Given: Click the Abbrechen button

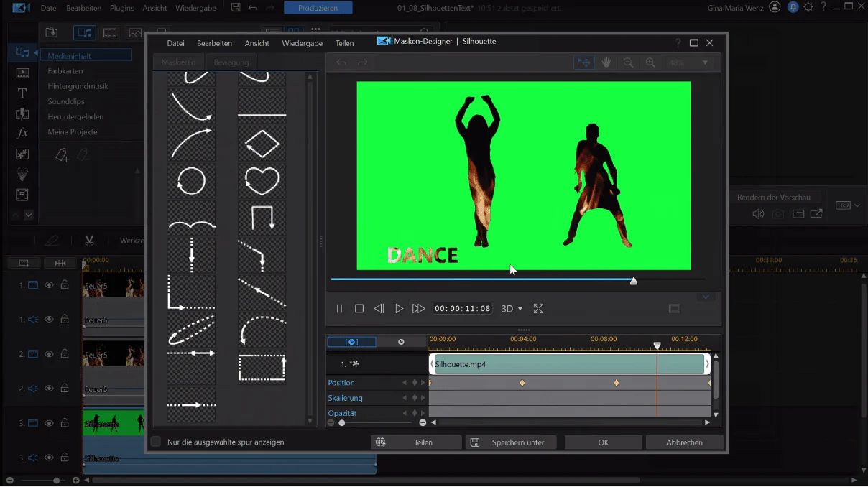Looking at the screenshot, I should (684, 442).
